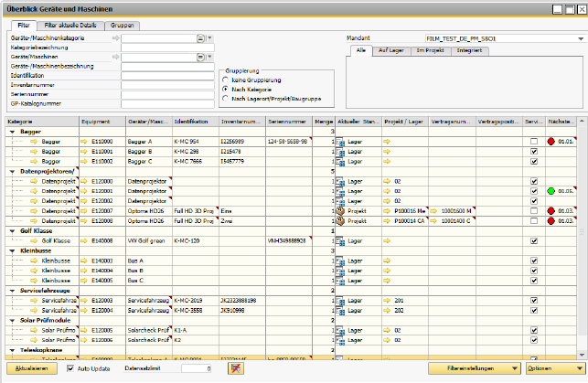588x383 pixels.
Task: Open chooser icon in Geräte-/Maschinenkategorie field
Action: 200,38
